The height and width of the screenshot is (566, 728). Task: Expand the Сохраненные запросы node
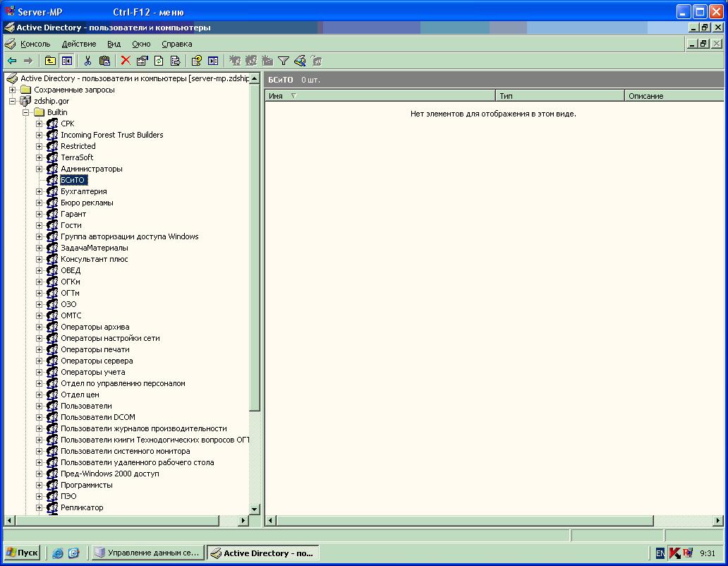tap(13, 90)
